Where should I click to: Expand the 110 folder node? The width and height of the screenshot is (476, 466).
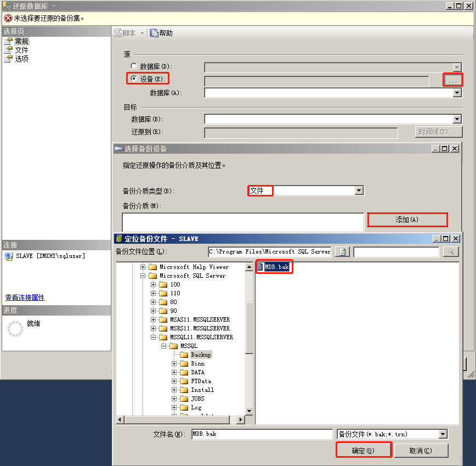154,294
